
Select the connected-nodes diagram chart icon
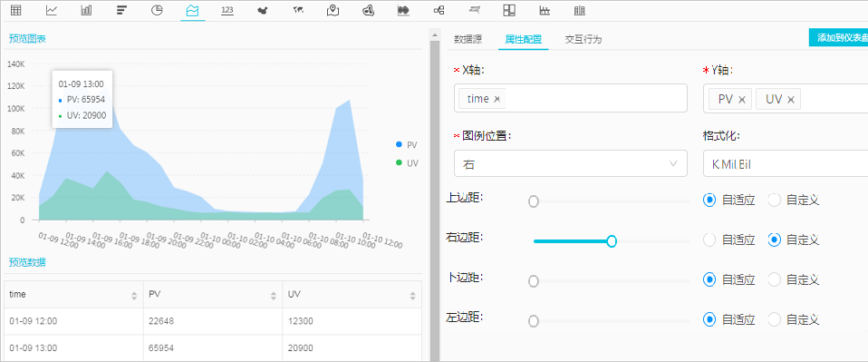click(439, 10)
